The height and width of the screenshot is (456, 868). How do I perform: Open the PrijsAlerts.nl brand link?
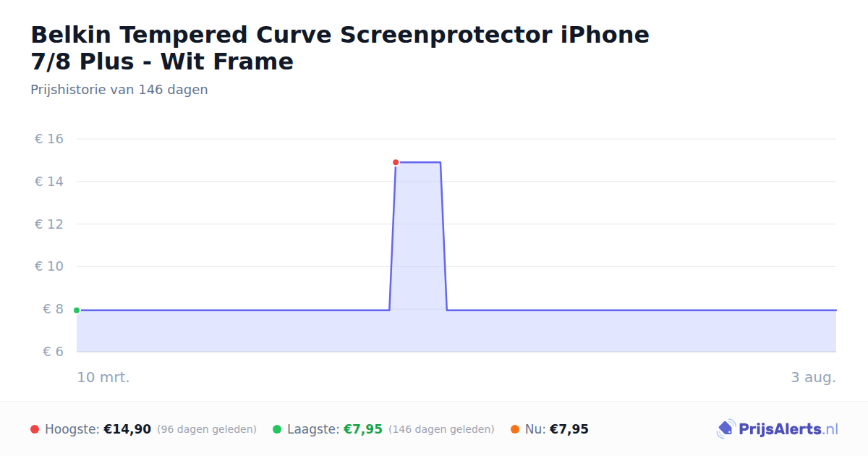click(x=778, y=429)
